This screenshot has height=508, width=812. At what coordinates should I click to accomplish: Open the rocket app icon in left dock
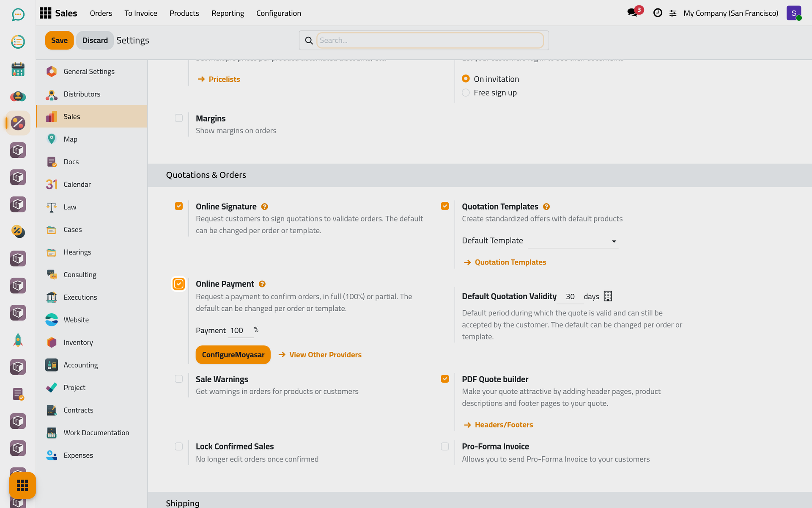(18, 340)
